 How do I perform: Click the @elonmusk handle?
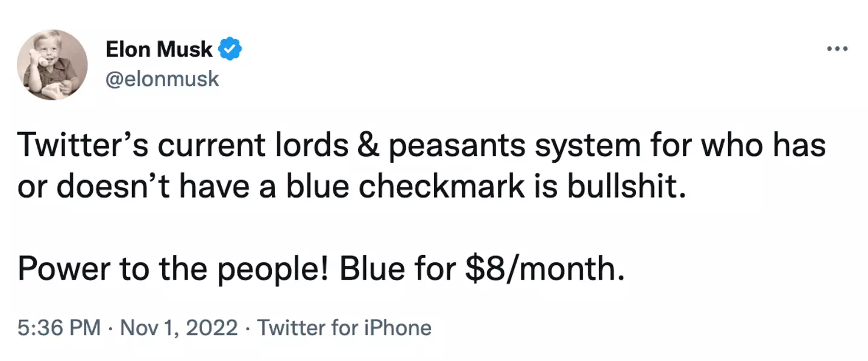(162, 79)
